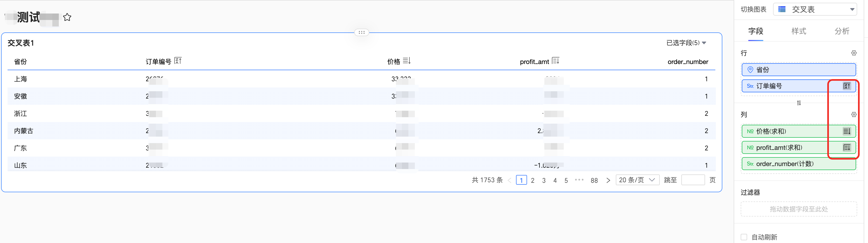The height and width of the screenshot is (243, 868).
Task: Open column settings gear beside 列
Action: (853, 115)
